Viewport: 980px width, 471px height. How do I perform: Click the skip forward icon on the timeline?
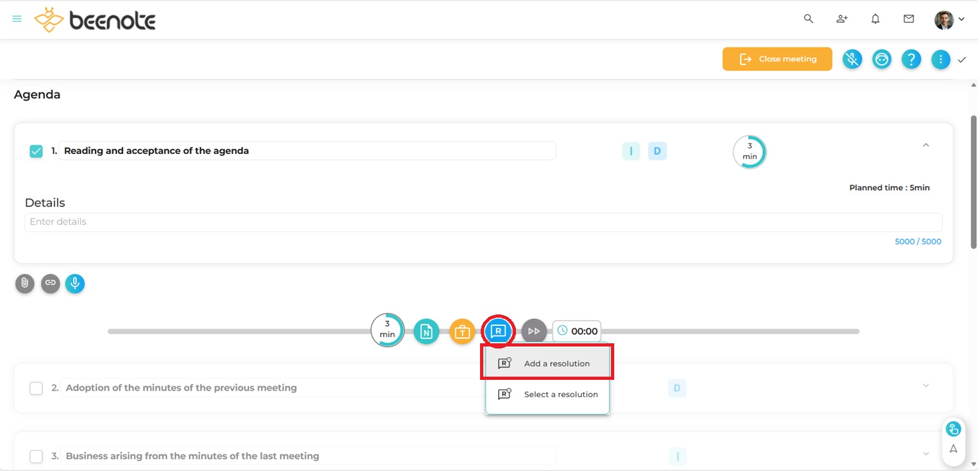click(x=534, y=330)
